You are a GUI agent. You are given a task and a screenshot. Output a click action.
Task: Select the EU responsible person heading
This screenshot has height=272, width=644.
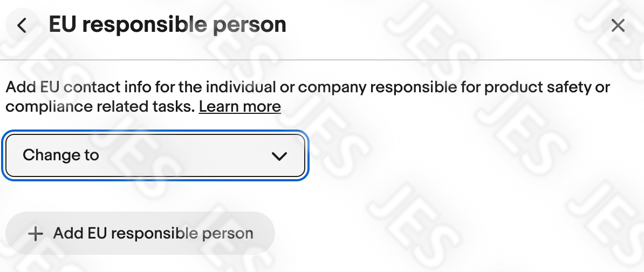coord(168,25)
